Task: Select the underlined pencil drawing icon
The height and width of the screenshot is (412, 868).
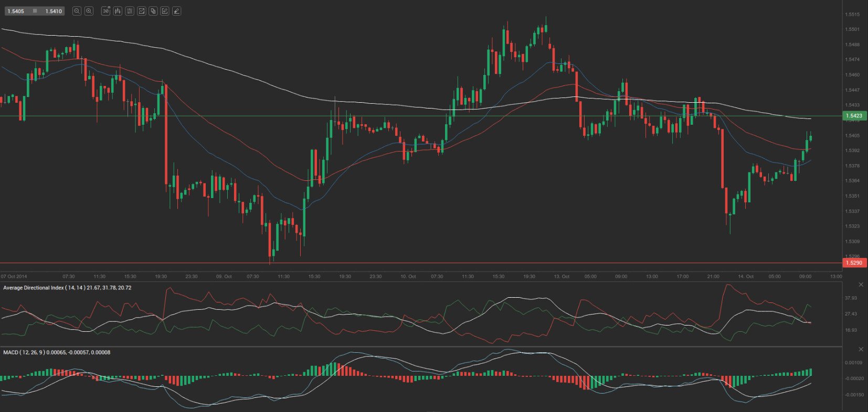Action: [177, 11]
